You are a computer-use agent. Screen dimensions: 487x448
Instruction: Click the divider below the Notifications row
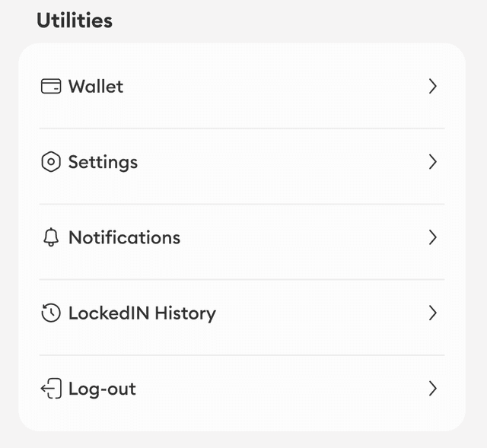(x=242, y=279)
